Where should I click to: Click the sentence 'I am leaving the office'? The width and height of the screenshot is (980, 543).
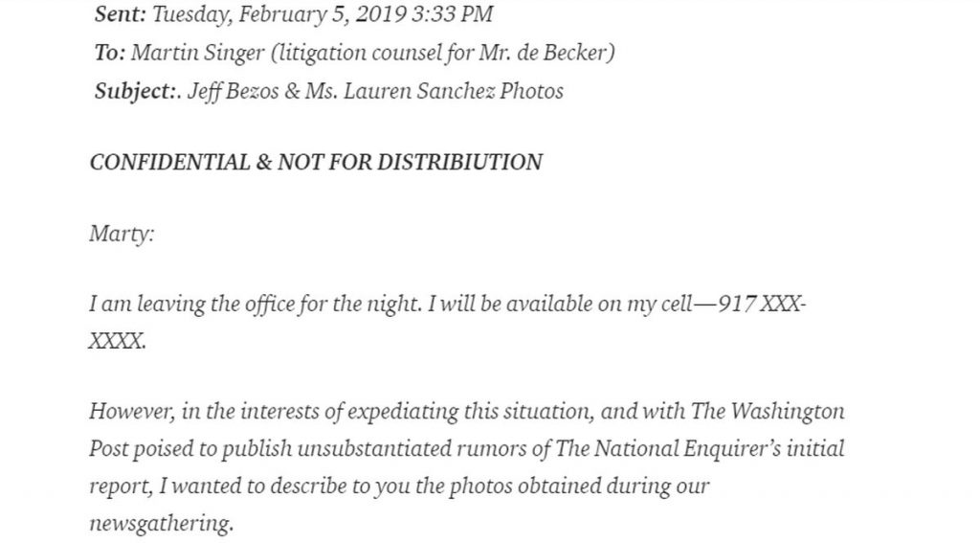click(x=191, y=305)
